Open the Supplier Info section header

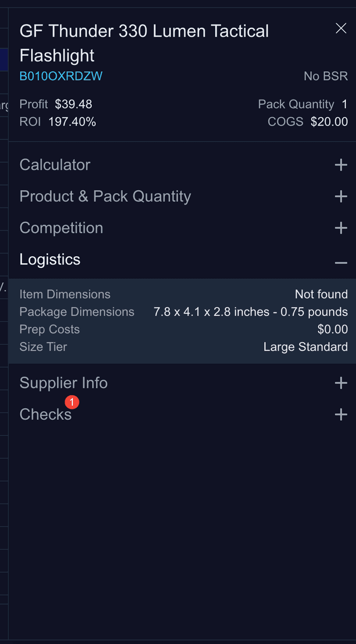tap(63, 383)
